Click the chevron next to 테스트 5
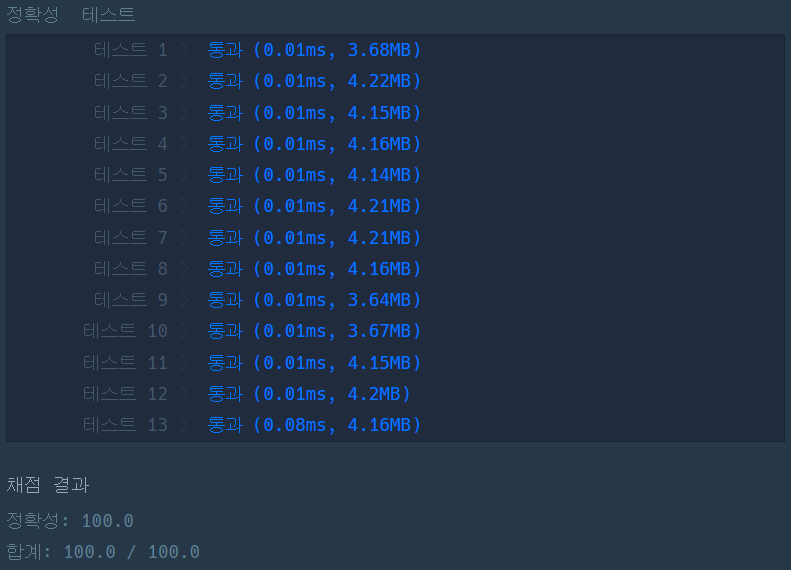This screenshot has width=791, height=570. 185,175
